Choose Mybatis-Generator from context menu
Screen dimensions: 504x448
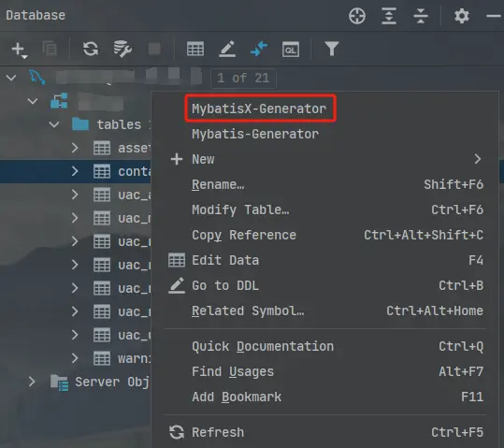pos(255,134)
